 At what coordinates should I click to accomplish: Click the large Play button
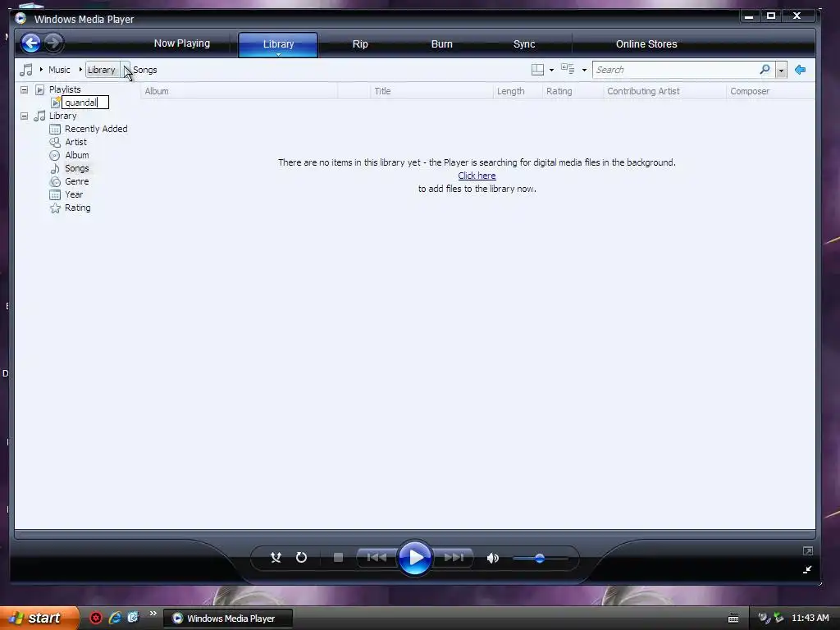pyautogui.click(x=414, y=558)
